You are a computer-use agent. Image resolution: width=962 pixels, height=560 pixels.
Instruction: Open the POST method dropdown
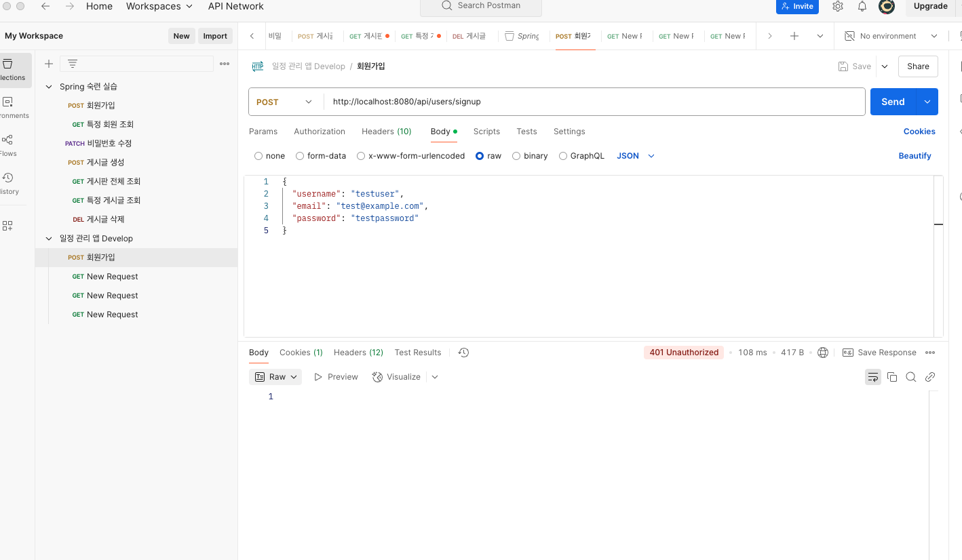click(x=286, y=102)
